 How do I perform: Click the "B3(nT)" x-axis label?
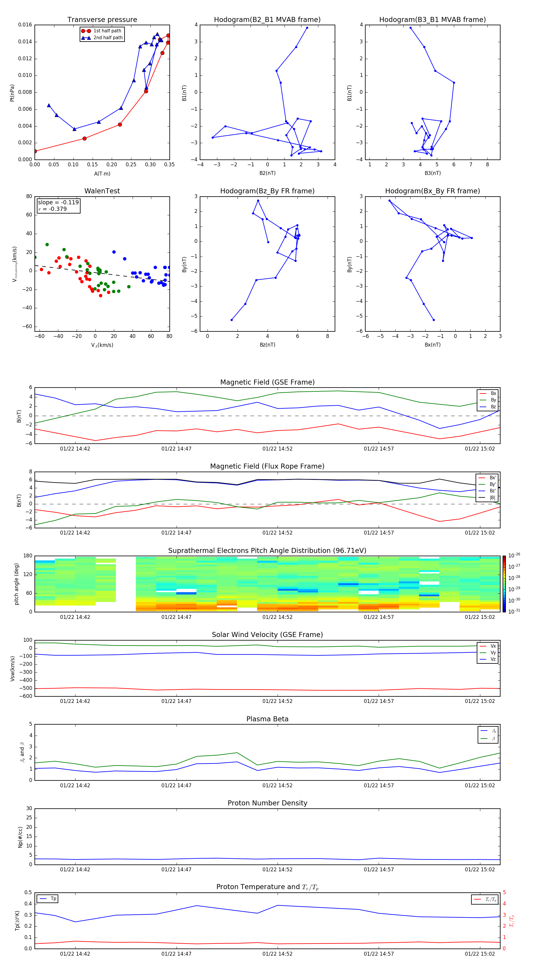[432, 173]
